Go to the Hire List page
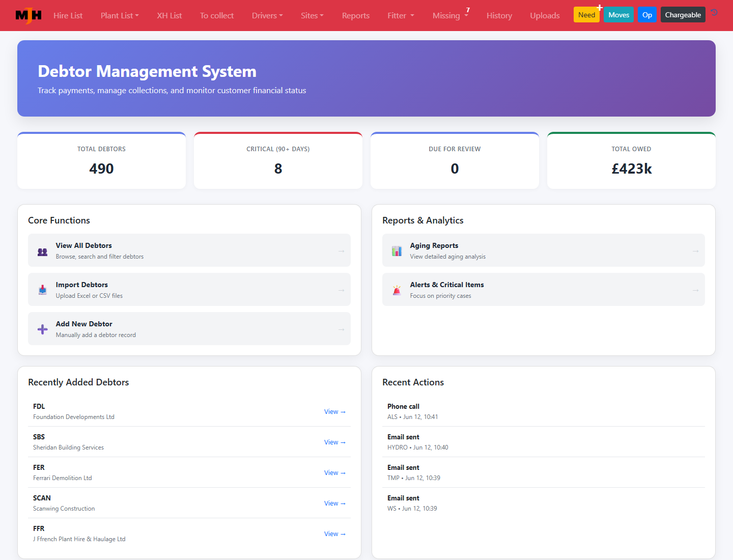Image resolution: width=733 pixels, height=560 pixels. click(x=68, y=15)
